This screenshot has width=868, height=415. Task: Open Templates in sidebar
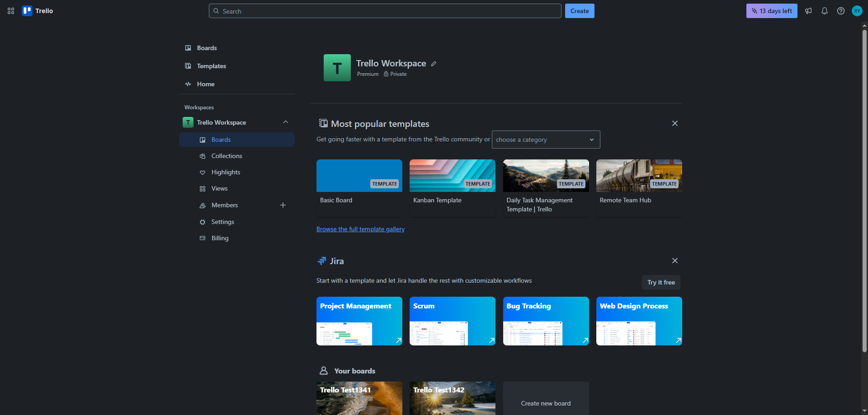click(237, 66)
